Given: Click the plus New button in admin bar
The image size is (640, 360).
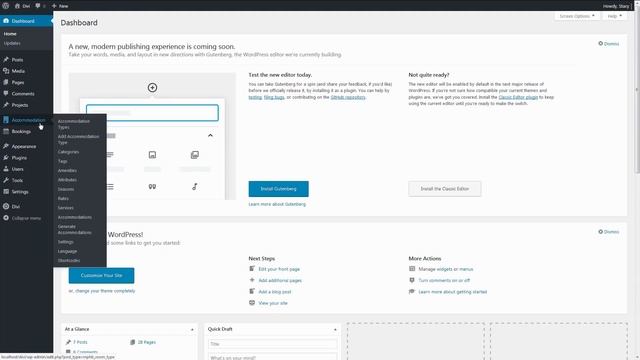Looking at the screenshot, I should [x=60, y=6].
